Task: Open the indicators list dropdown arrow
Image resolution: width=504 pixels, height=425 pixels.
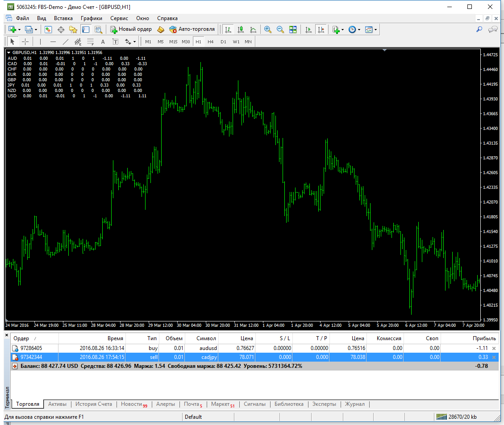Action: point(343,30)
